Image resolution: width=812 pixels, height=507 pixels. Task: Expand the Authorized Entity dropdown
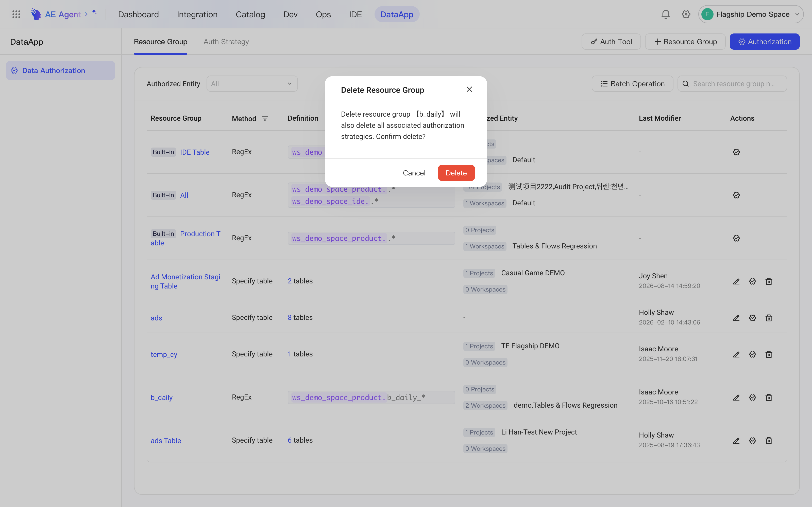coord(252,83)
